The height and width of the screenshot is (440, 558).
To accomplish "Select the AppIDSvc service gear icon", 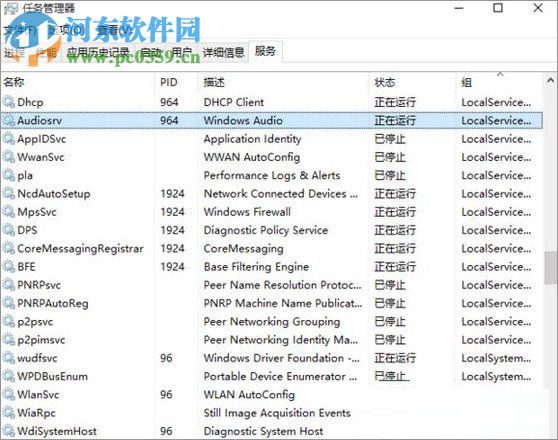I will [x=9, y=139].
